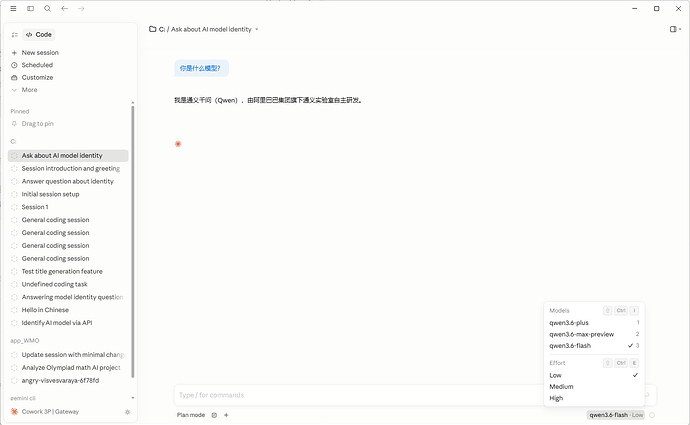Click the Ctrl key hint in Models header
This screenshot has width=690, height=425.
pos(621,311)
